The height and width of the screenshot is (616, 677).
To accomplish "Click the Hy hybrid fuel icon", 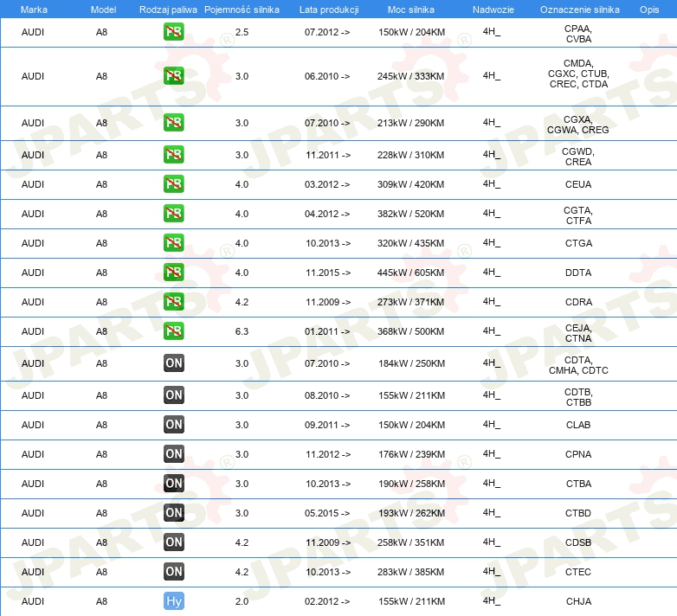I will (174, 601).
